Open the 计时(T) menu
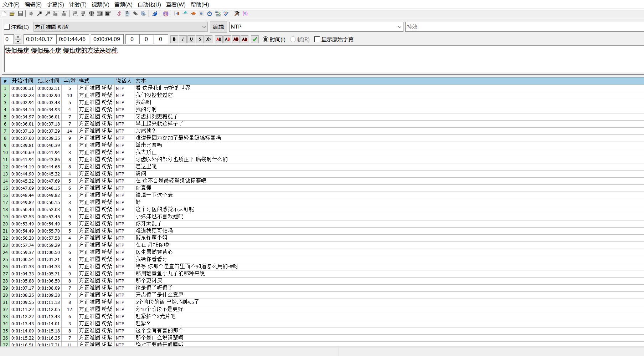 [78, 5]
